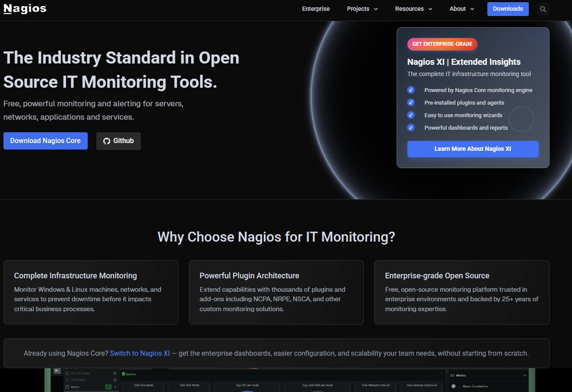Screen dimensions: 572x392
Task: Open the search icon in header
Action: (x=543, y=9)
